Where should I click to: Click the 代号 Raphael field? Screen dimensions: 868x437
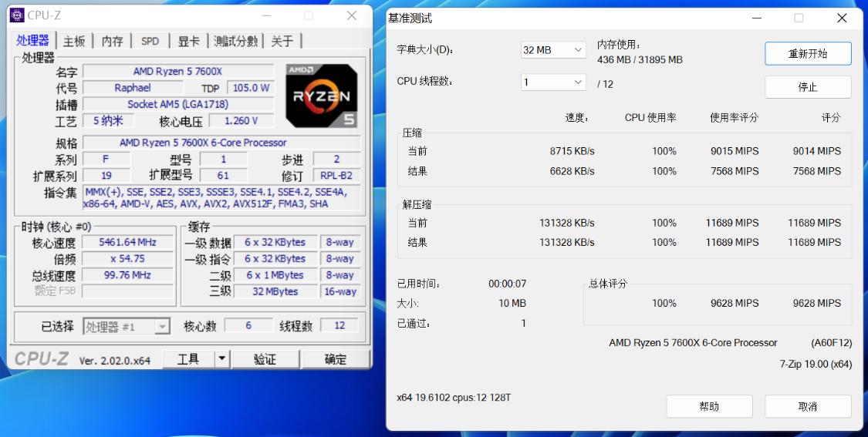133,88
